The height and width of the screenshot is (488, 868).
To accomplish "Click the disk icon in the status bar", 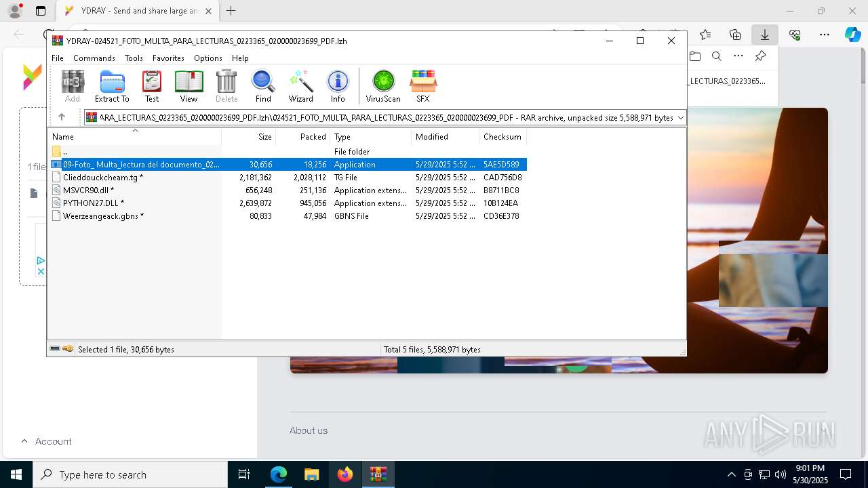I will click(x=55, y=349).
